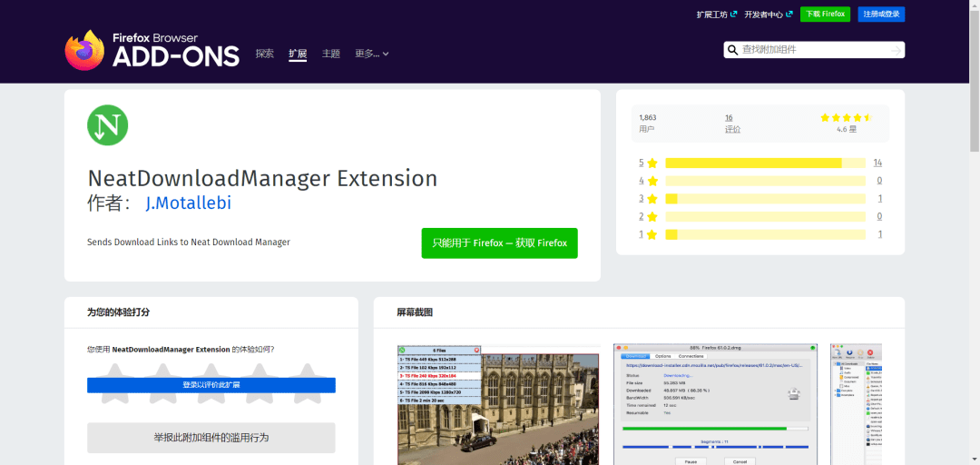Click the 1-star rating row star icon
This screenshot has width=980, height=465.
(x=652, y=234)
